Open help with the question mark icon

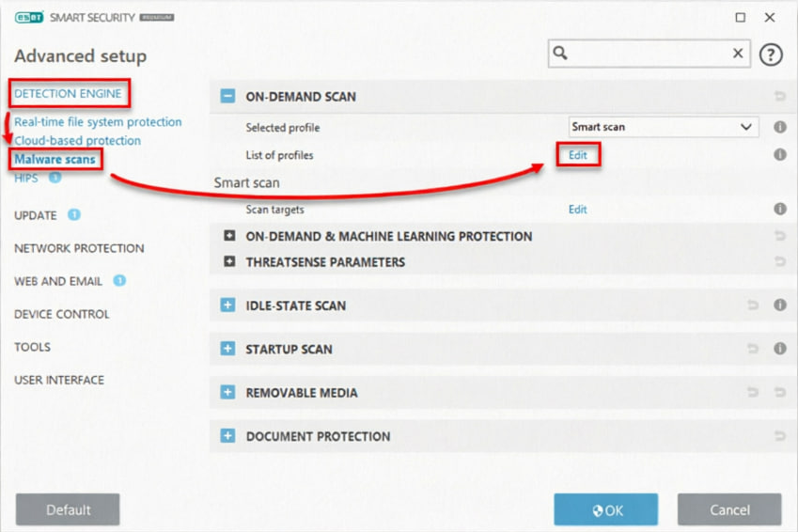pyautogui.click(x=771, y=55)
